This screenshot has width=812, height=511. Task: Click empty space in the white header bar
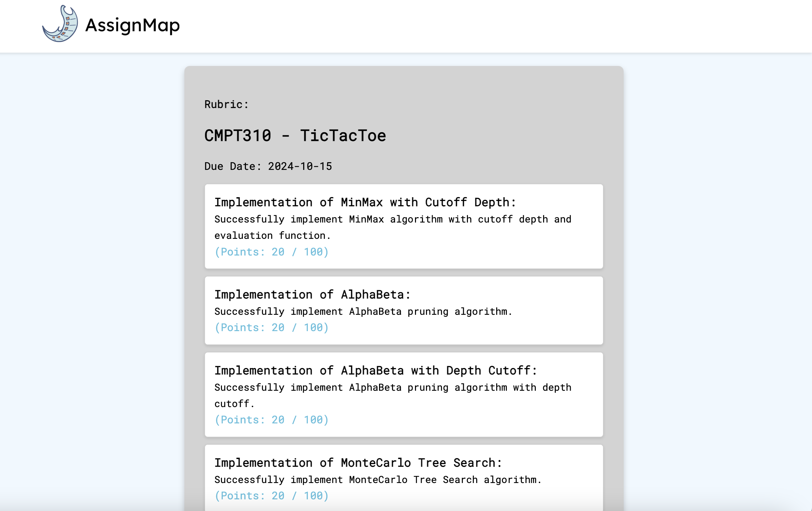click(506, 25)
